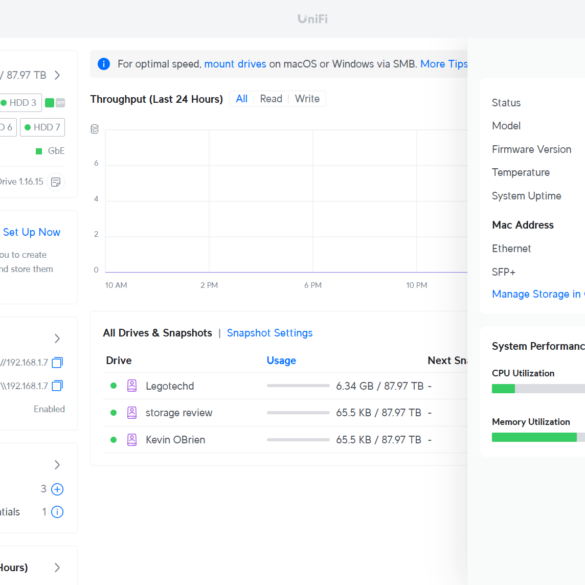Click the Legotechd drive icon
The height and width of the screenshot is (585, 585).
(132, 386)
